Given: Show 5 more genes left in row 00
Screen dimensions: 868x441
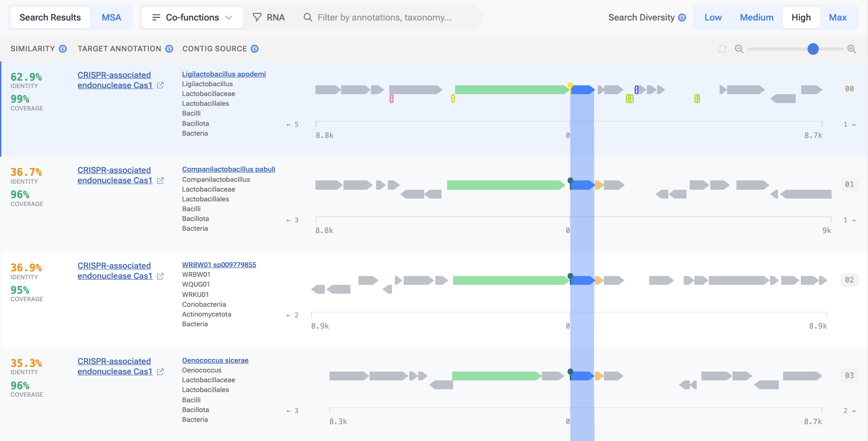Looking at the screenshot, I should tap(293, 124).
